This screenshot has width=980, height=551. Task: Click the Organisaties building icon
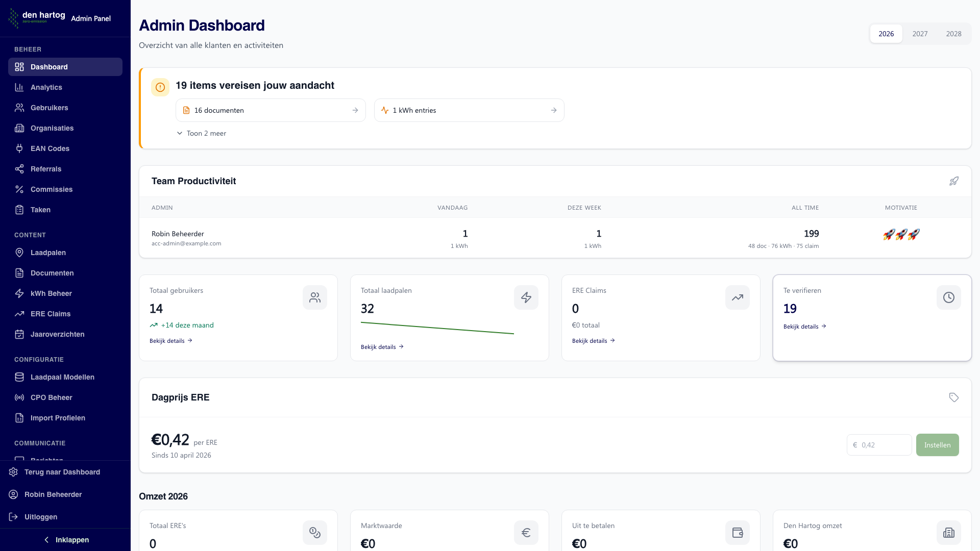tap(19, 128)
